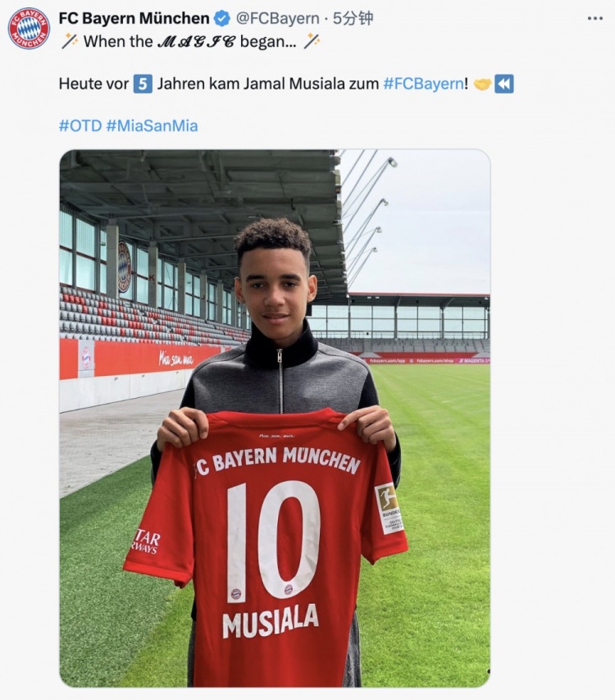The height and width of the screenshot is (700, 615).
Task: Open the #FCBayern hashtag
Action: [424, 84]
